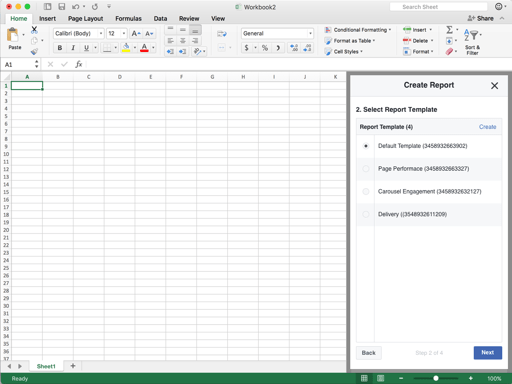Viewport: 512px width, 384px height.
Task: Open the Insert ribbon tab
Action: (x=47, y=19)
